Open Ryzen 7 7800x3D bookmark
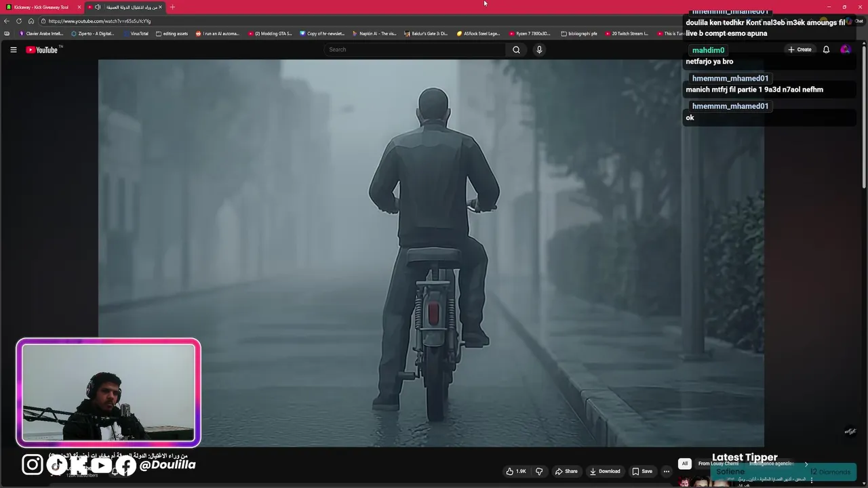Screen dimensions: 868x488 pyautogui.click(x=530, y=33)
